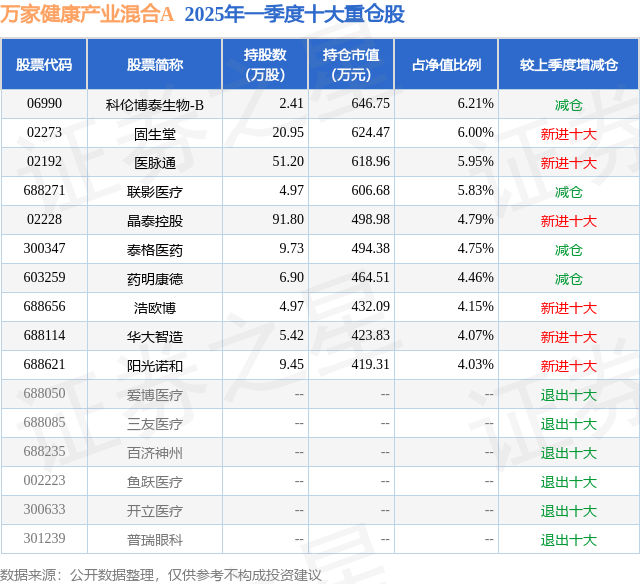Click market value 419.31
This screenshot has width=640, height=584.
tap(371, 364)
